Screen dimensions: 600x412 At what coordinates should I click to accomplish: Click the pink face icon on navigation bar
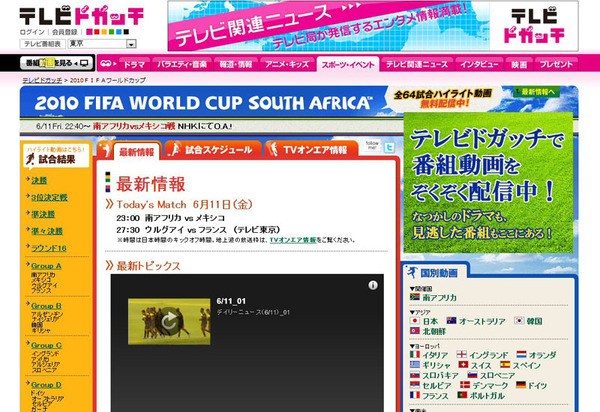(107, 64)
